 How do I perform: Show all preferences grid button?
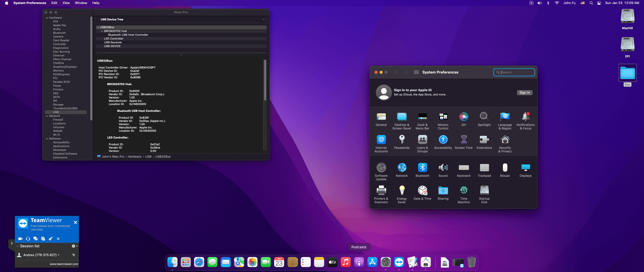click(416, 72)
